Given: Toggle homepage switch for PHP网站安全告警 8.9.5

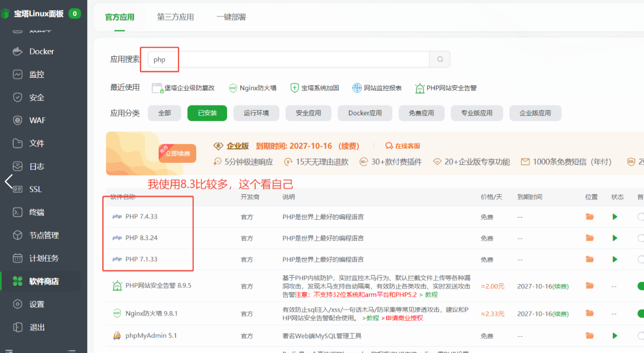Looking at the screenshot, I should pyautogui.click(x=640, y=286).
